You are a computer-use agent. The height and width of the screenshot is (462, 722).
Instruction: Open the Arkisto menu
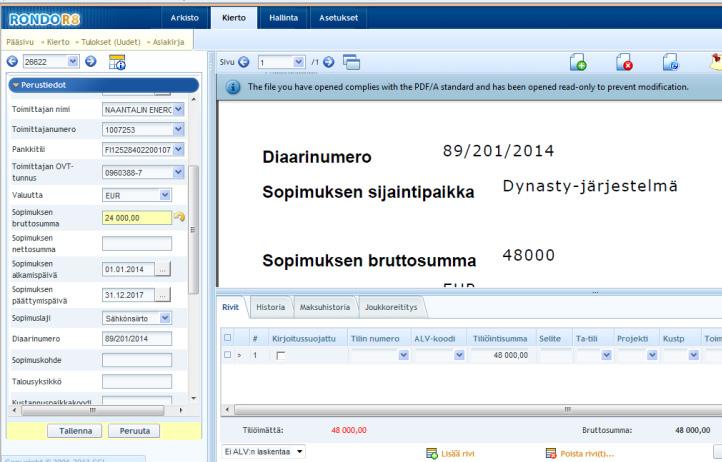click(x=185, y=18)
